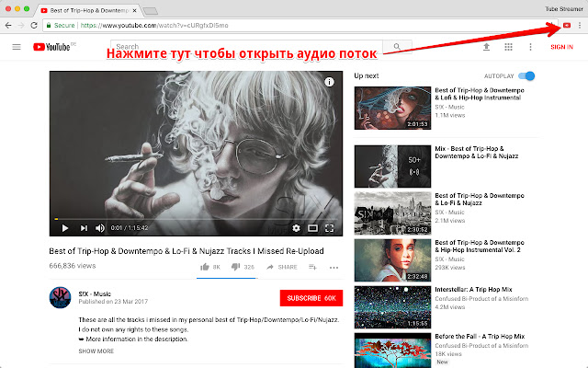Click the Tube Streamer extension icon
The height and width of the screenshot is (368, 588).
(567, 25)
